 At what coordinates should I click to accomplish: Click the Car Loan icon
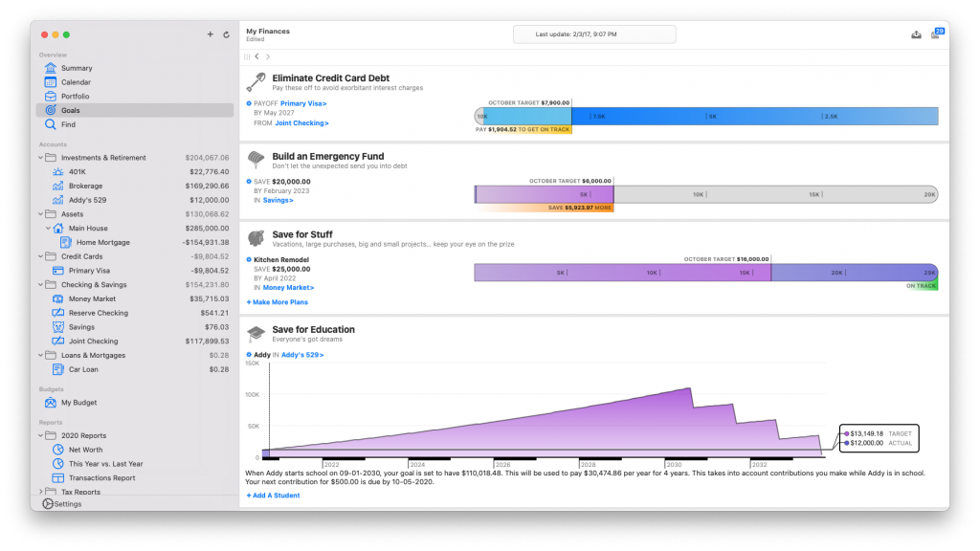click(x=58, y=369)
